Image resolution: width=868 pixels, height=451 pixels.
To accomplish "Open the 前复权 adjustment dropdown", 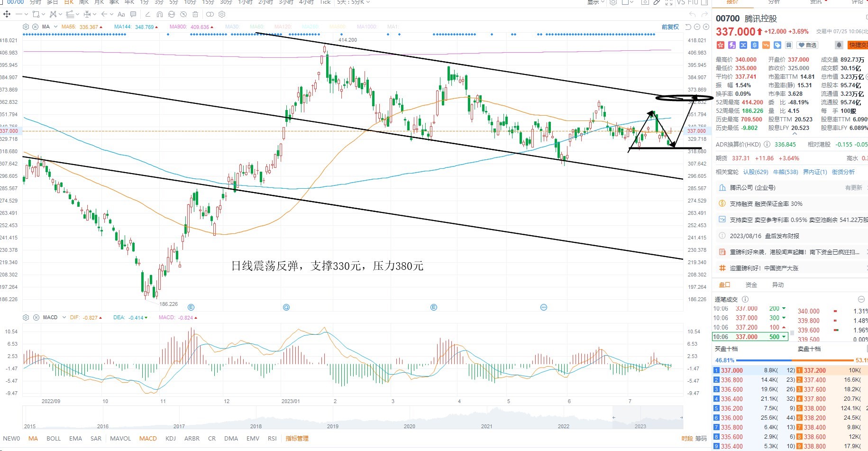I will coord(670,27).
